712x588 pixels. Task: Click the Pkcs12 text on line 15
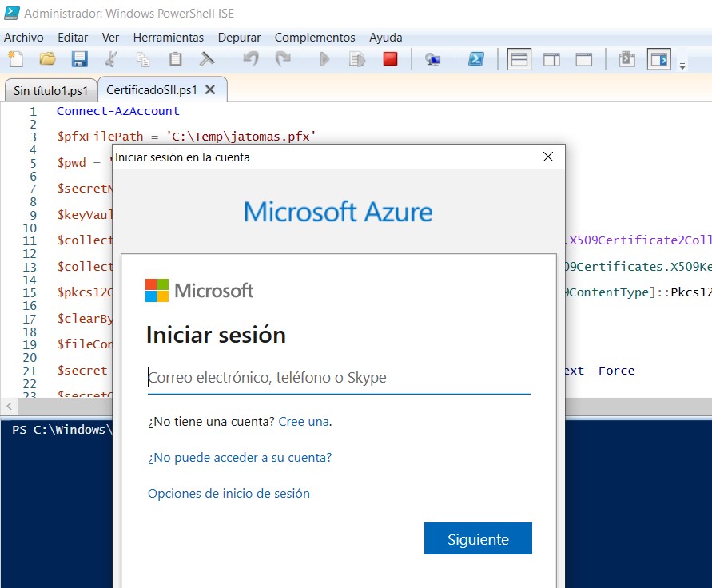691,292
